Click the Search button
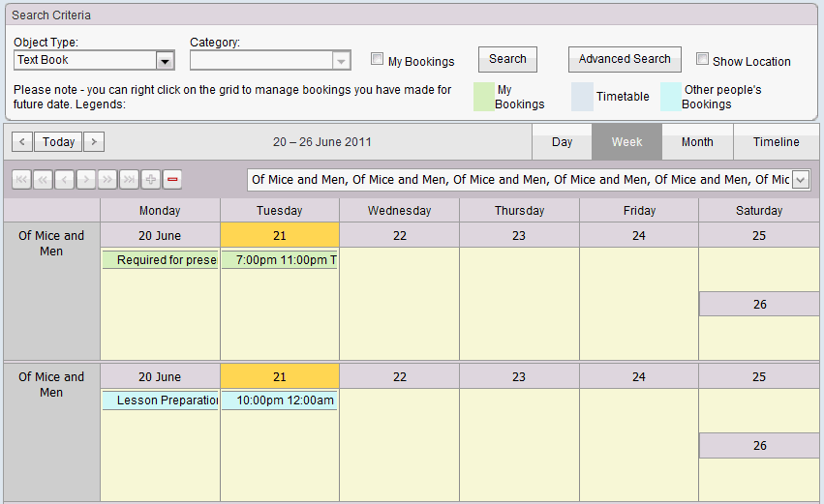Viewport: 824px width, 504px height. (x=507, y=59)
